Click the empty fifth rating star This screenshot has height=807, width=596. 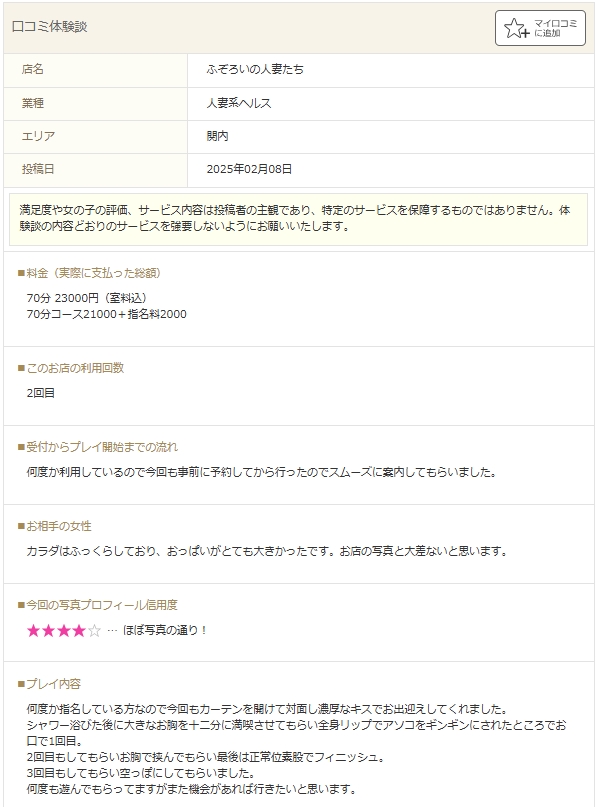coord(94,630)
